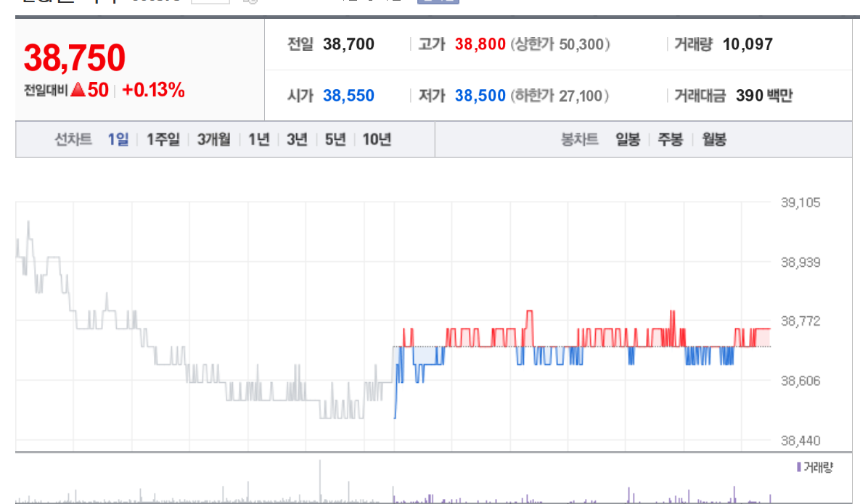Open the 일봉 candle chart
This screenshot has height=504, width=860.
[x=628, y=140]
